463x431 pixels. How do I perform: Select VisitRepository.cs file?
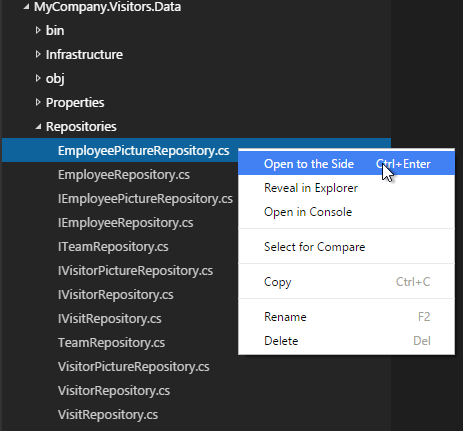108,415
